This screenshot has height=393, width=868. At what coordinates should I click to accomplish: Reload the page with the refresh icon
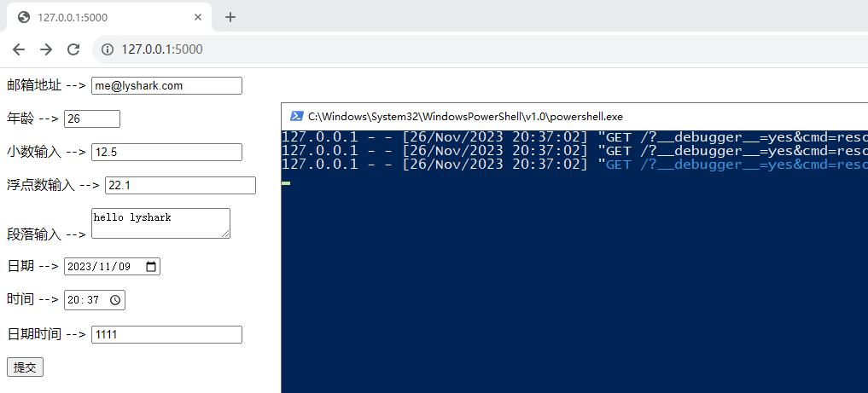pyautogui.click(x=73, y=49)
